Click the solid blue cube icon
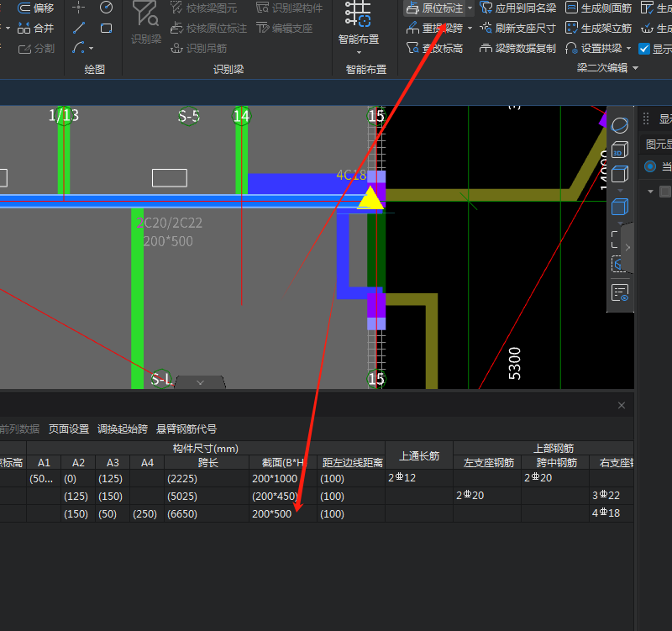The width and height of the screenshot is (672, 631). pos(620,207)
